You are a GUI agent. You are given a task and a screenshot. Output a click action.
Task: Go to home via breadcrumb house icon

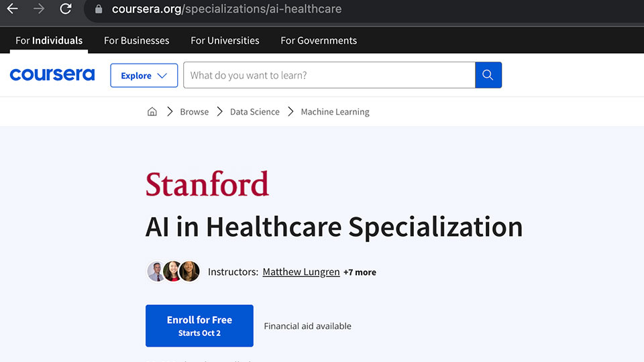[x=152, y=112]
